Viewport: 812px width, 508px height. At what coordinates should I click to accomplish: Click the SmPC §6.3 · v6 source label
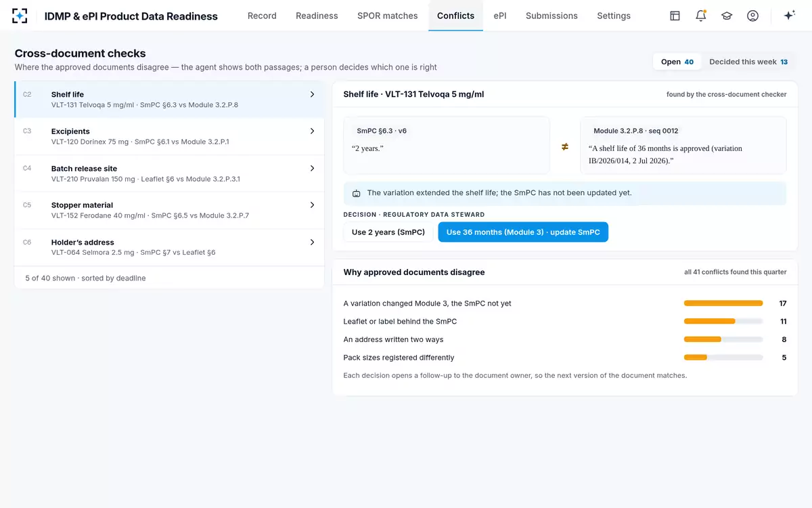click(x=382, y=131)
